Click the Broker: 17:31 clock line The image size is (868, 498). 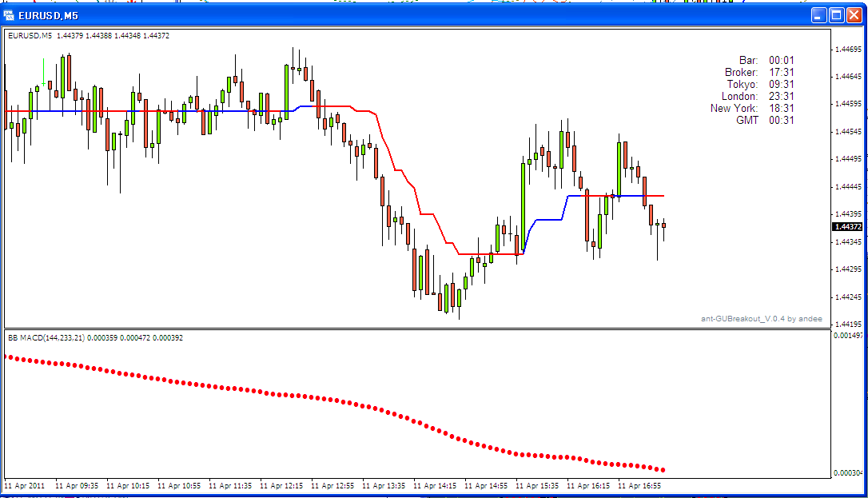(x=759, y=73)
